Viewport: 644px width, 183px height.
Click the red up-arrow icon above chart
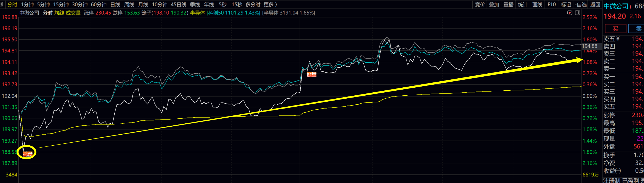[570, 13]
